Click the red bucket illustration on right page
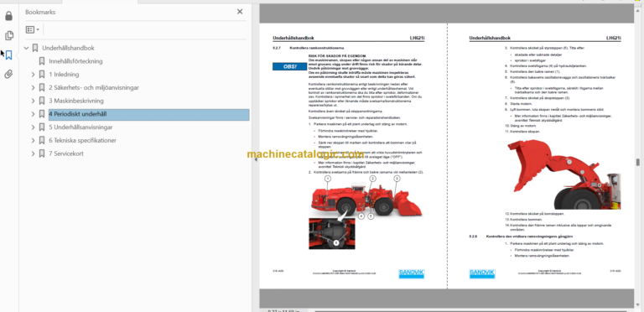 coord(563,174)
